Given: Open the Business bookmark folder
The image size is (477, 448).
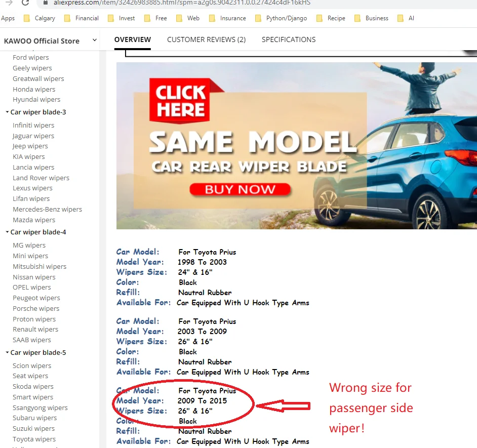Looking at the screenshot, I should (372, 18).
